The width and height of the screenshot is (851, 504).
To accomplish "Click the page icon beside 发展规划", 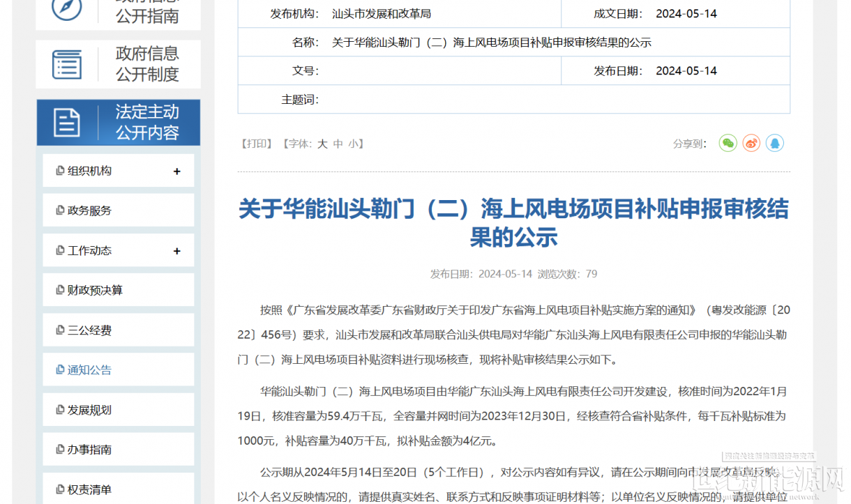I will pyautogui.click(x=60, y=410).
